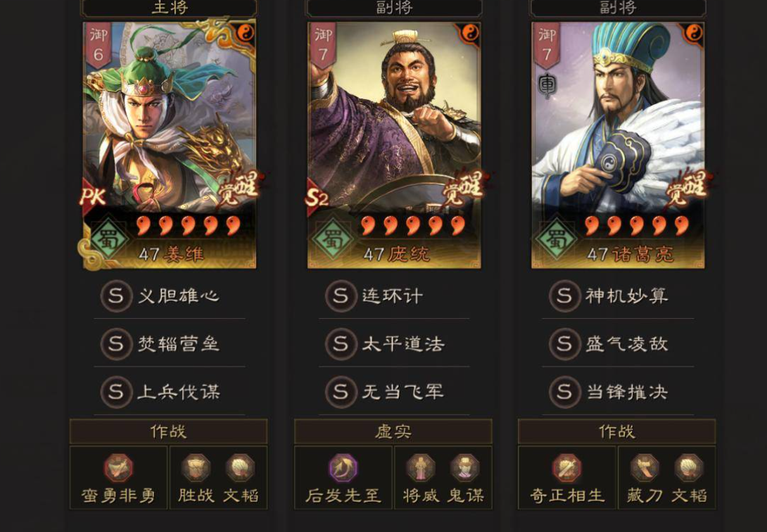
Task: Select the 作战 header under 姜维
Action: point(169,431)
